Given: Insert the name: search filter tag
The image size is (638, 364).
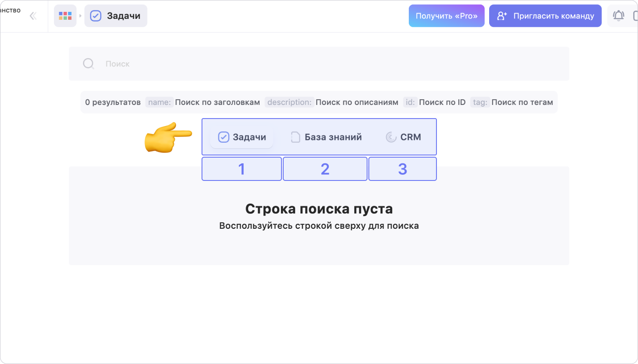Looking at the screenshot, I should (159, 102).
